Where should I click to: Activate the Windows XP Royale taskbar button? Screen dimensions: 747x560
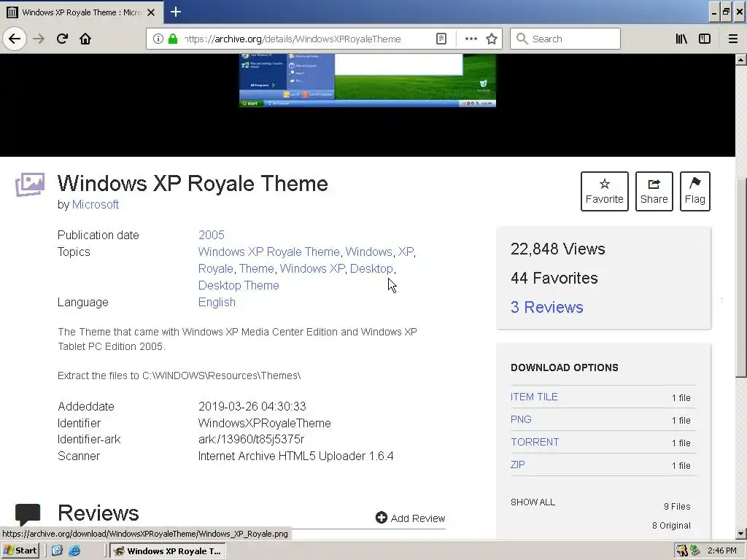(167, 551)
